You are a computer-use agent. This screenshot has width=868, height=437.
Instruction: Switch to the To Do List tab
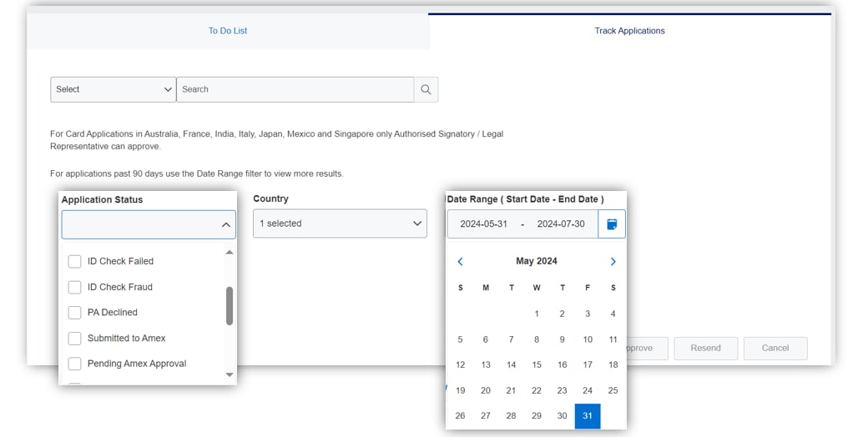[x=228, y=31]
